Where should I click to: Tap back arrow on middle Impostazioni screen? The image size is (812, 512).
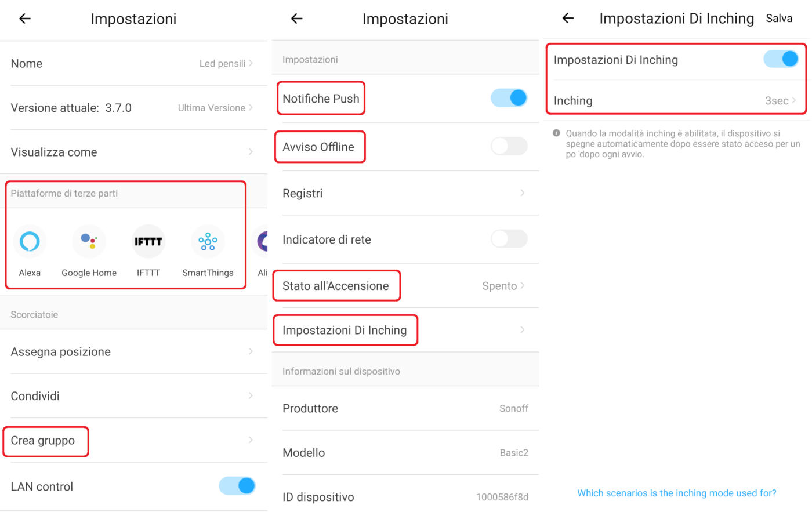point(297,19)
